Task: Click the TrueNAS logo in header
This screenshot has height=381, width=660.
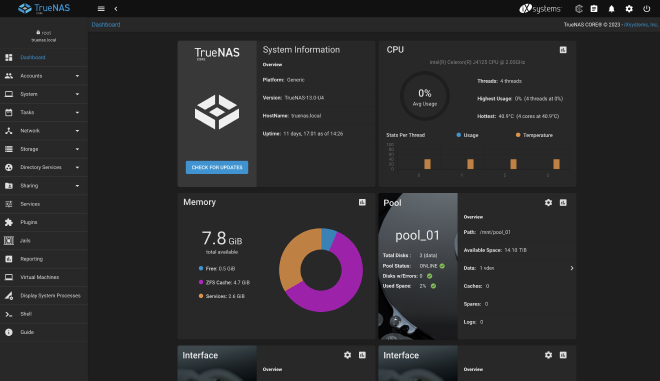Action: click(44, 8)
